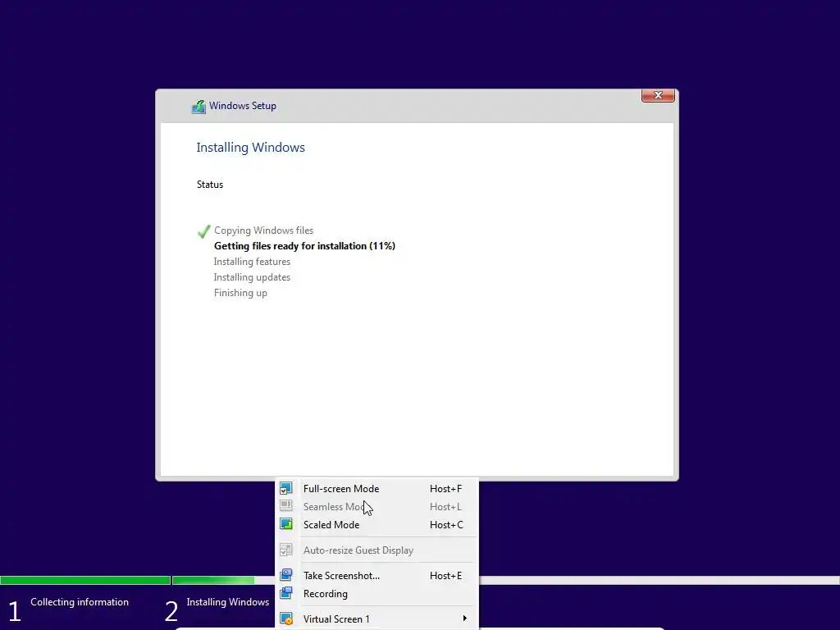Close the Windows Setup dialog
This screenshot has height=630, width=840.
(x=658, y=95)
